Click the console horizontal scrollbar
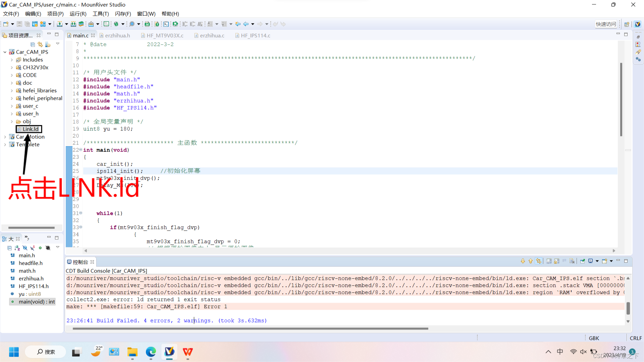Viewport: 644px width, 362px height. point(250,329)
